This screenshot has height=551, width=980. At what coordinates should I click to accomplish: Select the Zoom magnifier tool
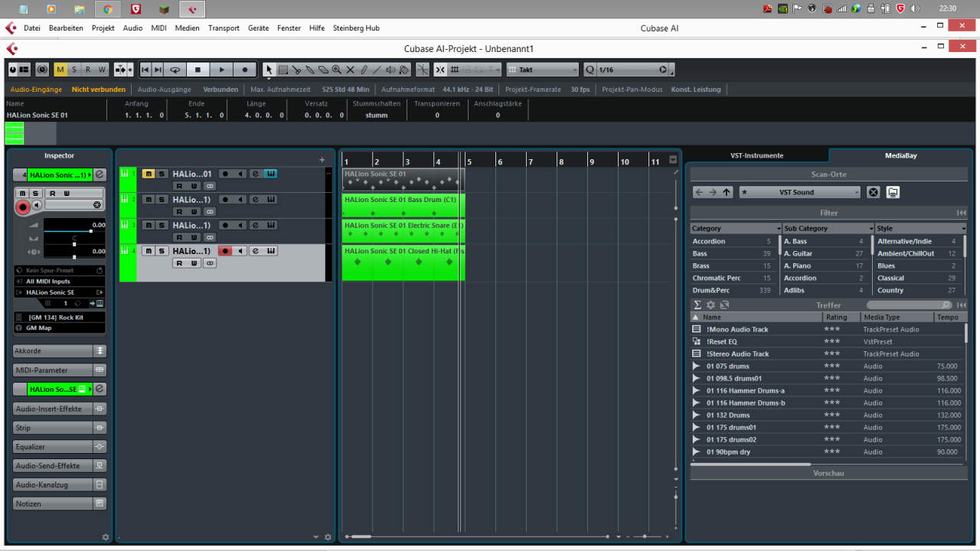(337, 70)
